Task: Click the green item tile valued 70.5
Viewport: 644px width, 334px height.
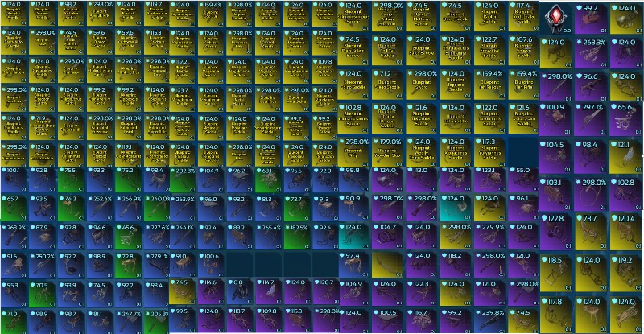Action: 43,295
